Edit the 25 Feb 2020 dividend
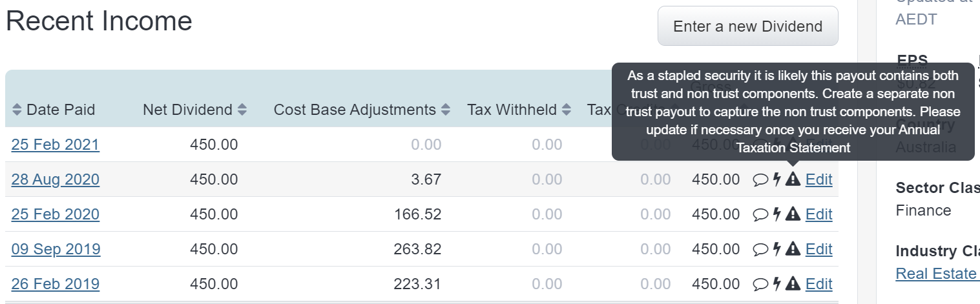Viewport: 980px width, 304px height. (x=819, y=214)
